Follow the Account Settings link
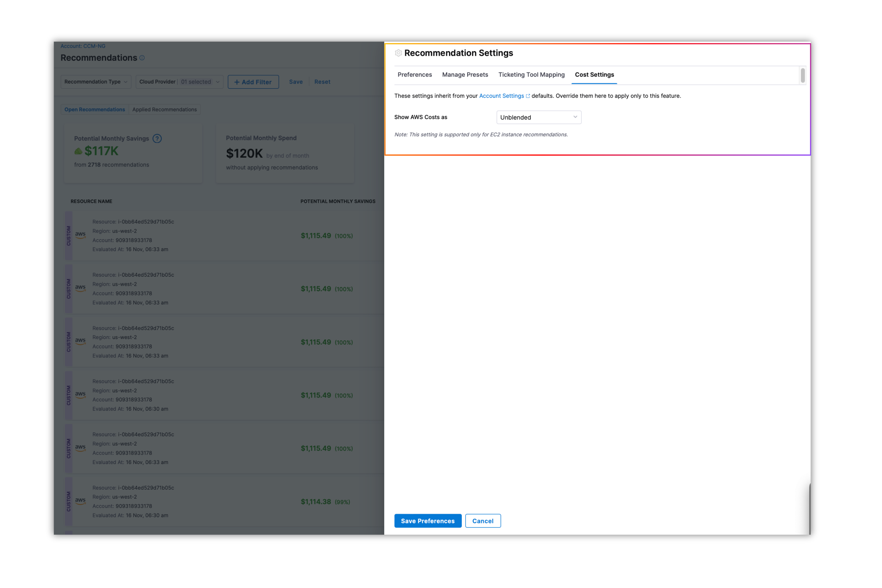The image size is (882, 588). click(501, 96)
